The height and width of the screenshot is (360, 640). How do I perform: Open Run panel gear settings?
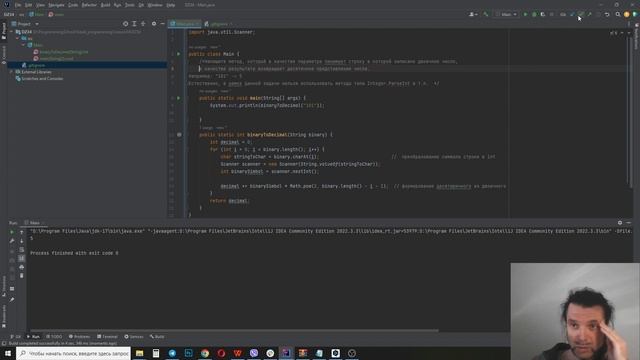(x=620, y=223)
